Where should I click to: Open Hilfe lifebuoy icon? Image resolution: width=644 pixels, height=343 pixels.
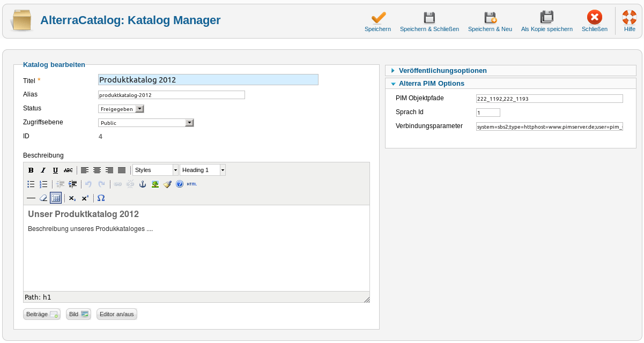coord(629,18)
